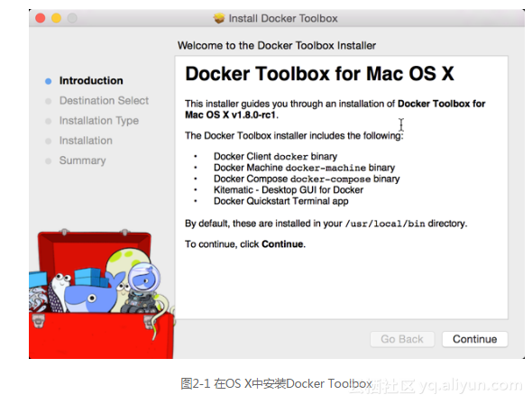
Task: Click the 'Docker Toolbox for Mac OS X' heading
Action: 319,74
